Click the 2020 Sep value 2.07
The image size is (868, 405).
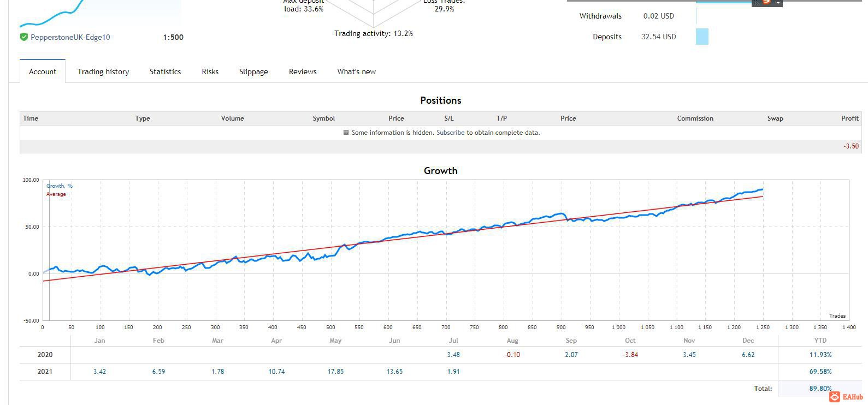pyautogui.click(x=571, y=355)
